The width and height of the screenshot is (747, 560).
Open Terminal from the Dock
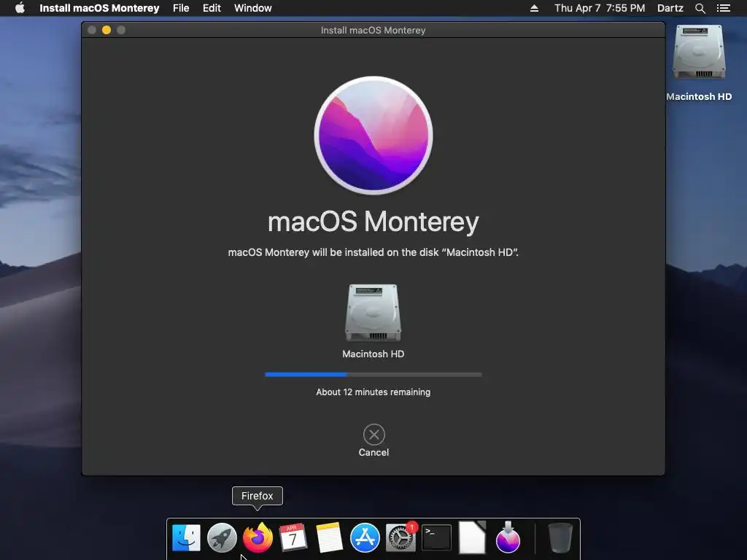coord(436,537)
